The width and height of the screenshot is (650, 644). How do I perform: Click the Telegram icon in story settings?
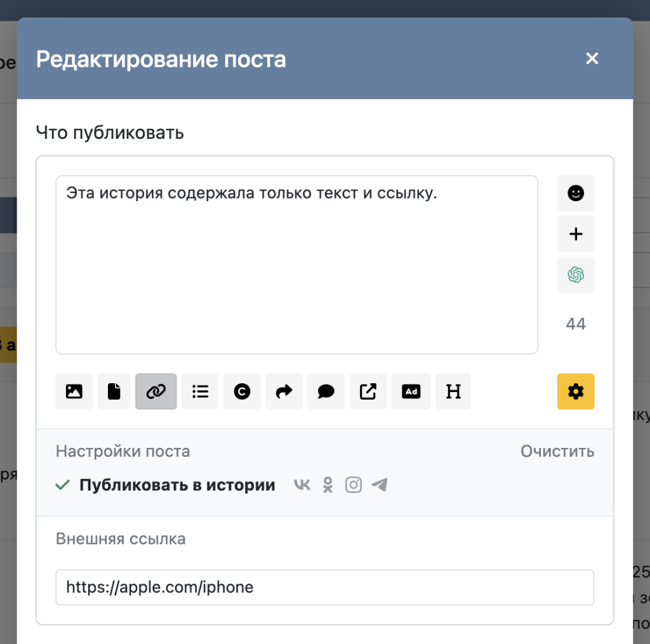(380, 485)
